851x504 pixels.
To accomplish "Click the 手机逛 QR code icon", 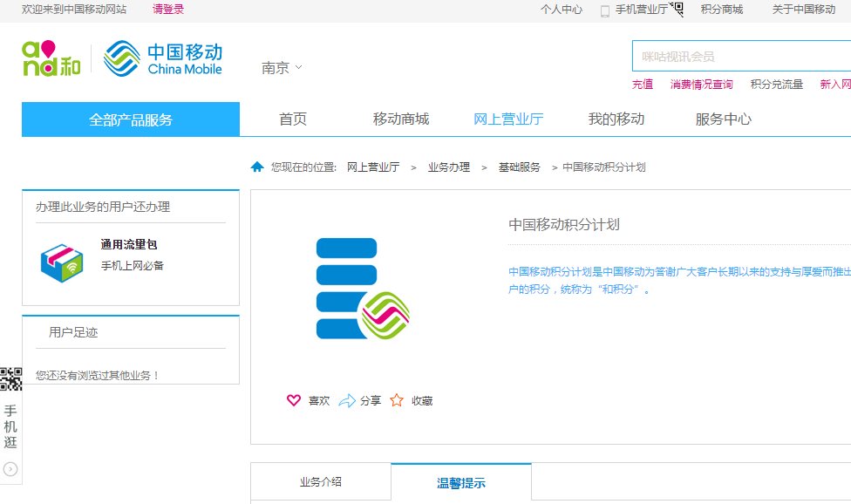I will (12, 378).
